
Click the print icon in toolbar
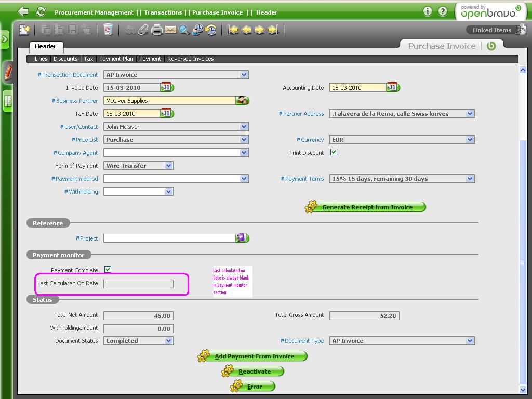[x=157, y=30]
